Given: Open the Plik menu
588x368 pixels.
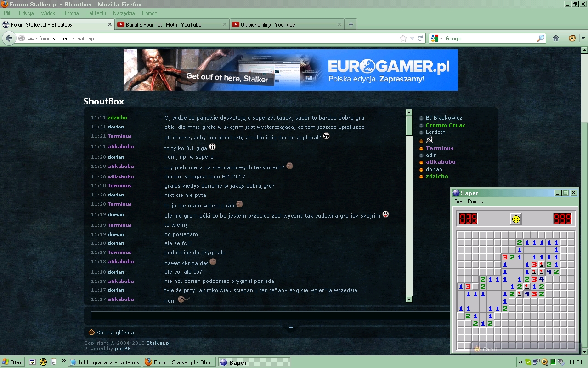Looking at the screenshot, I should pyautogui.click(x=7, y=13).
